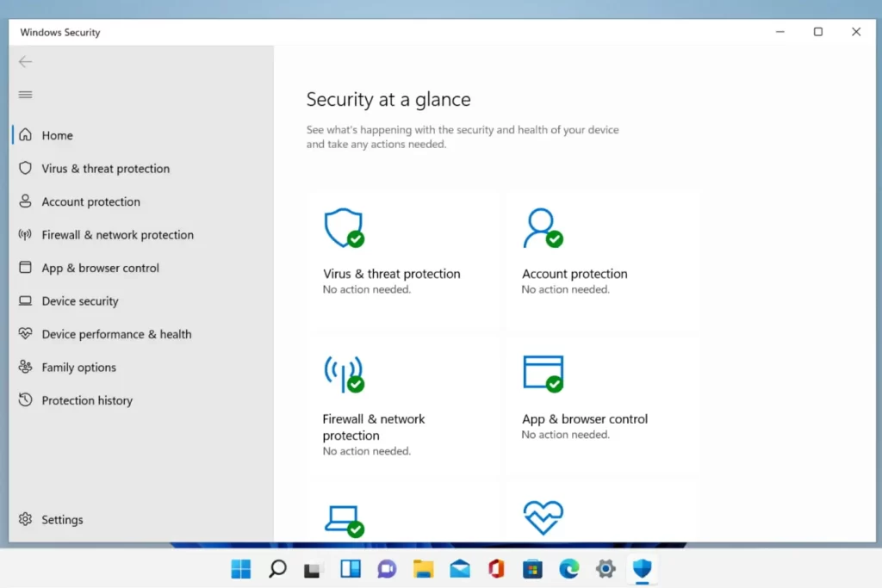Click Firewall & network protection antenna tile icon
Screen dimensions: 882x588
(x=343, y=374)
